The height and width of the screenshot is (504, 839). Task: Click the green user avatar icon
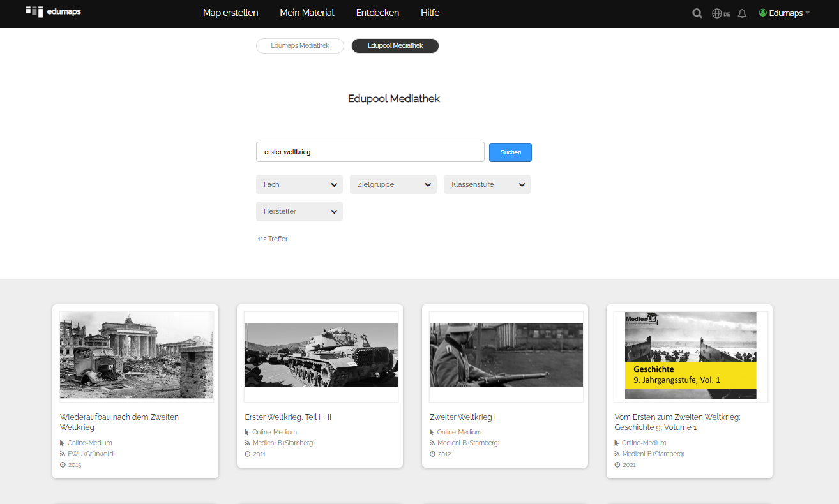click(x=762, y=13)
